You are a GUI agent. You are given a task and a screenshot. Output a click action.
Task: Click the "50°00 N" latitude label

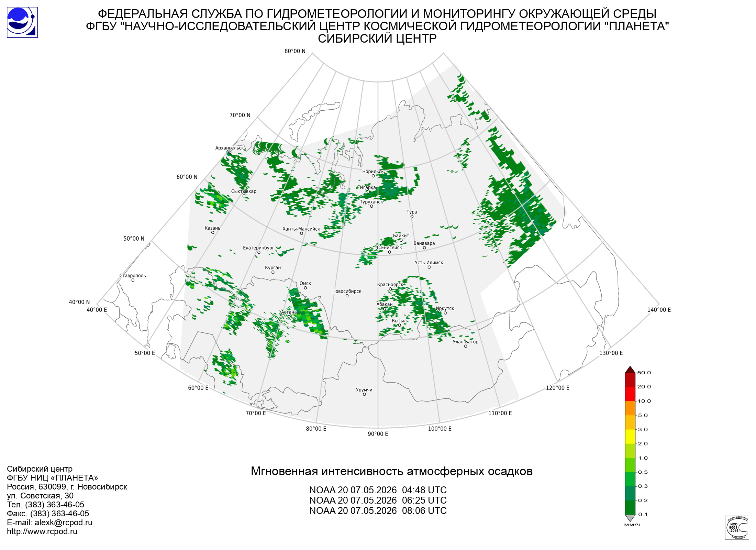click(x=134, y=239)
